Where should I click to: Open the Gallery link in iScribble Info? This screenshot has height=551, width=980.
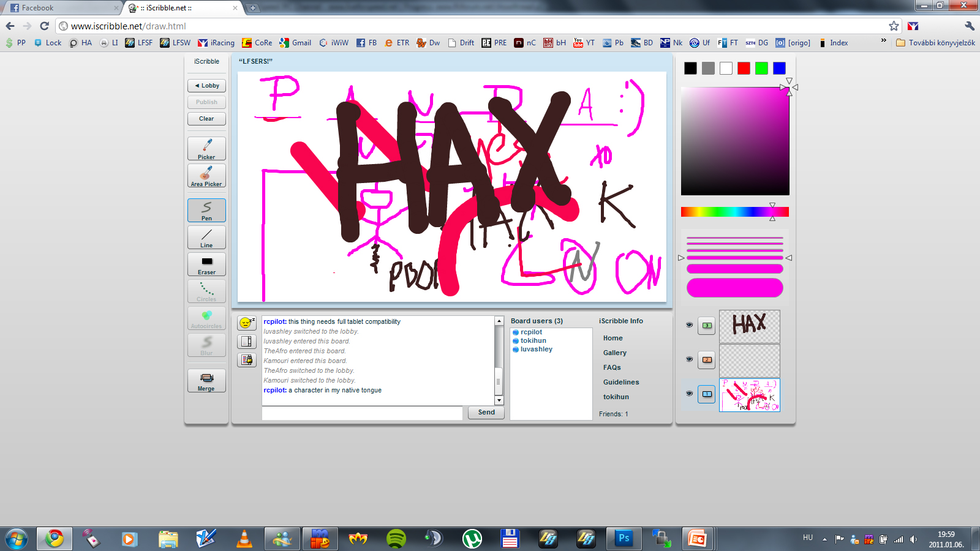(614, 353)
